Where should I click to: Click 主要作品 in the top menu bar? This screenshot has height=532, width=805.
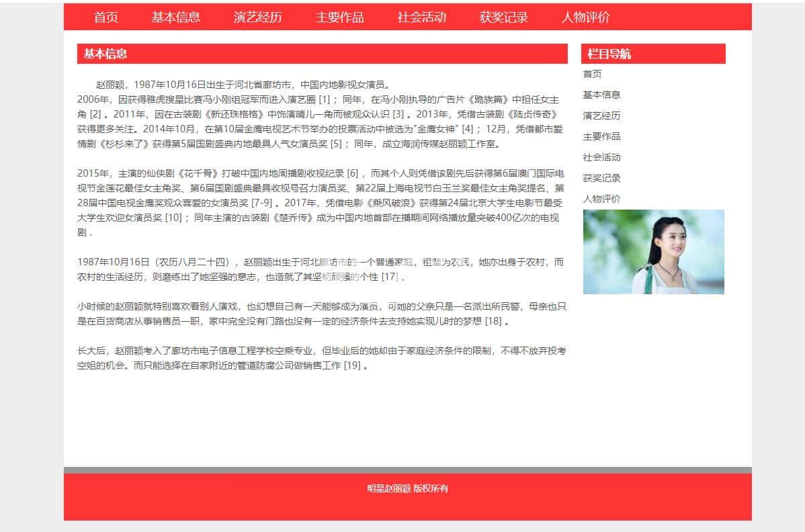click(339, 17)
